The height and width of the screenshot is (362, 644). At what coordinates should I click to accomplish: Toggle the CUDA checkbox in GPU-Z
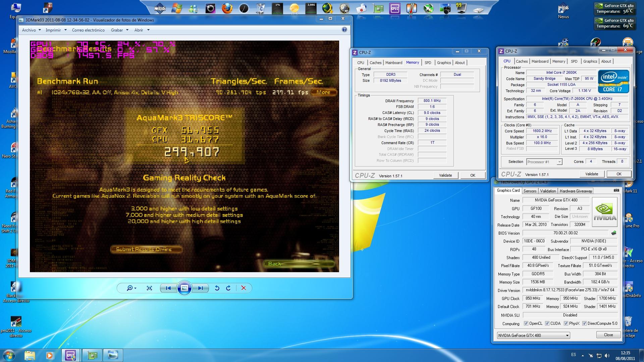tap(547, 323)
